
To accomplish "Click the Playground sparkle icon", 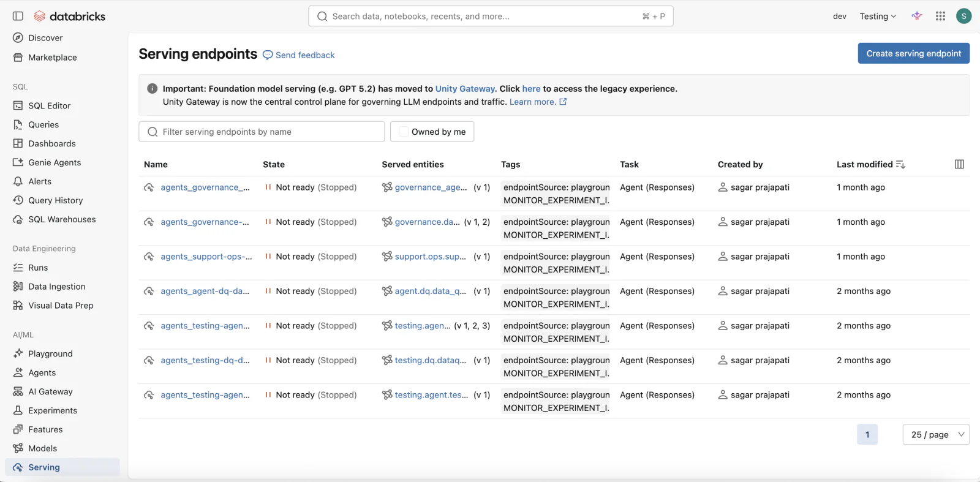I will (x=18, y=353).
